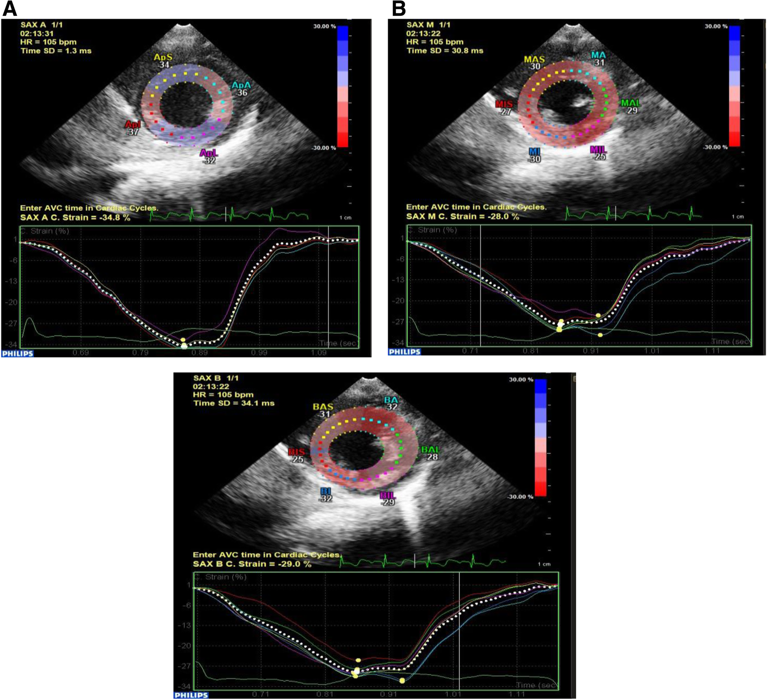The width and height of the screenshot is (767, 700).
Task: Click the 'SAX B 1/1' view title
Action: (216, 378)
